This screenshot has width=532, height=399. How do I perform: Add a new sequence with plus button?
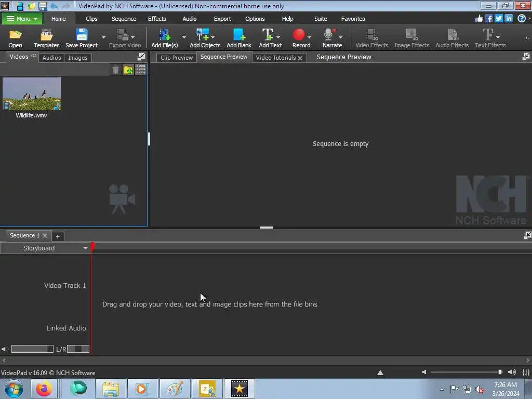58,236
